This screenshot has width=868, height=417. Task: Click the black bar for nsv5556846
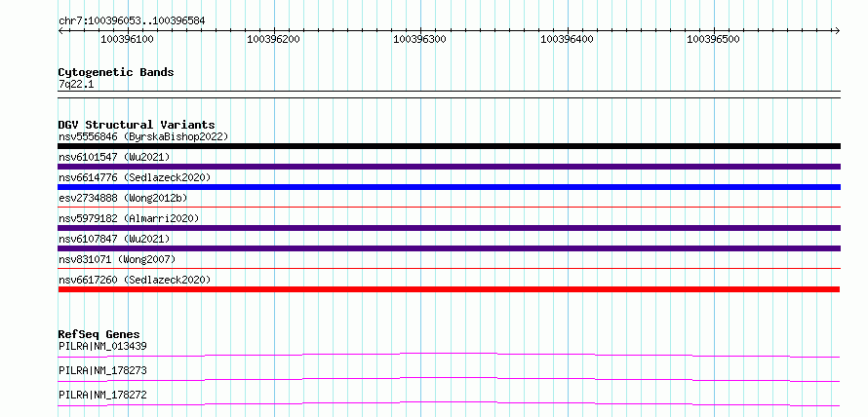click(x=449, y=146)
